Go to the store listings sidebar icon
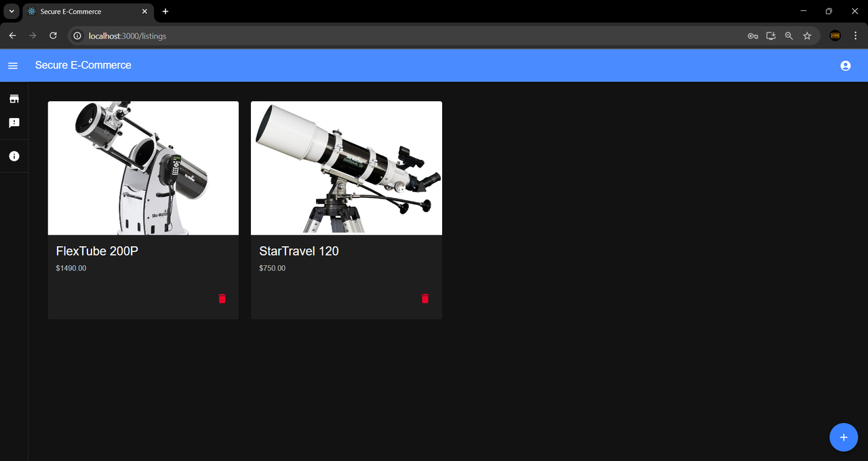This screenshot has height=461, width=868. pyautogui.click(x=14, y=99)
